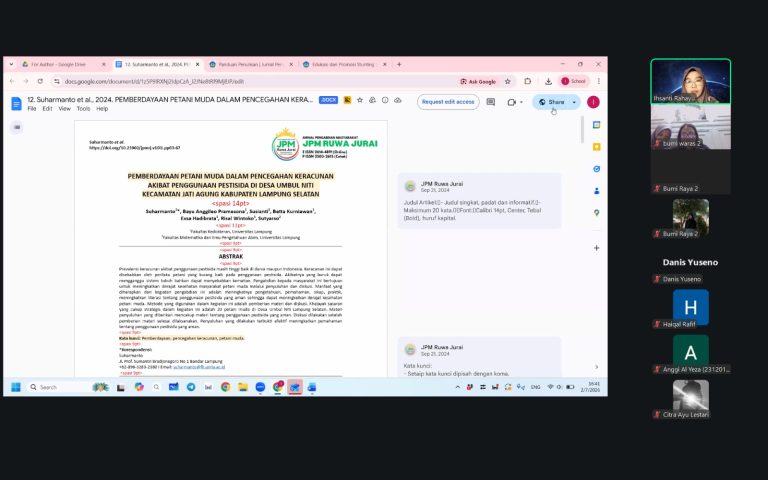Click the taskbar Search box
This screenshot has height=480, width=768.
click(x=57, y=387)
